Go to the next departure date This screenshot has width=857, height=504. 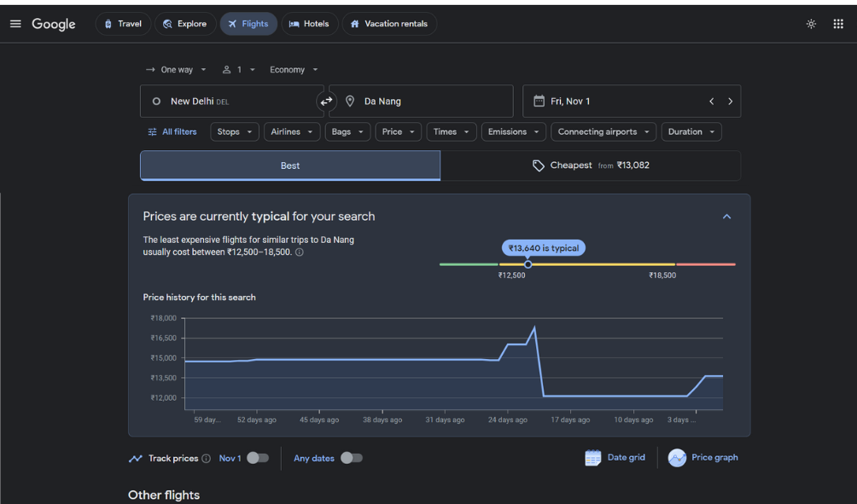click(x=730, y=101)
